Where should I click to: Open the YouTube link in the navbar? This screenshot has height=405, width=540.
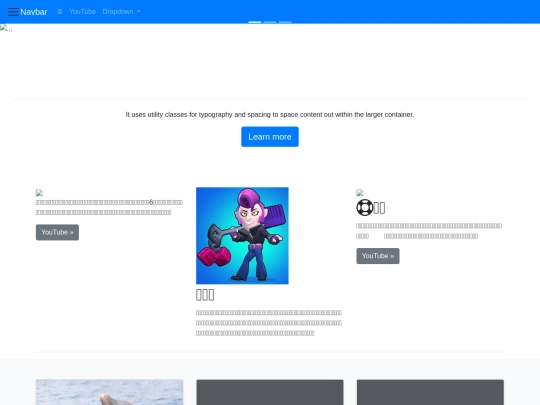(x=82, y=12)
